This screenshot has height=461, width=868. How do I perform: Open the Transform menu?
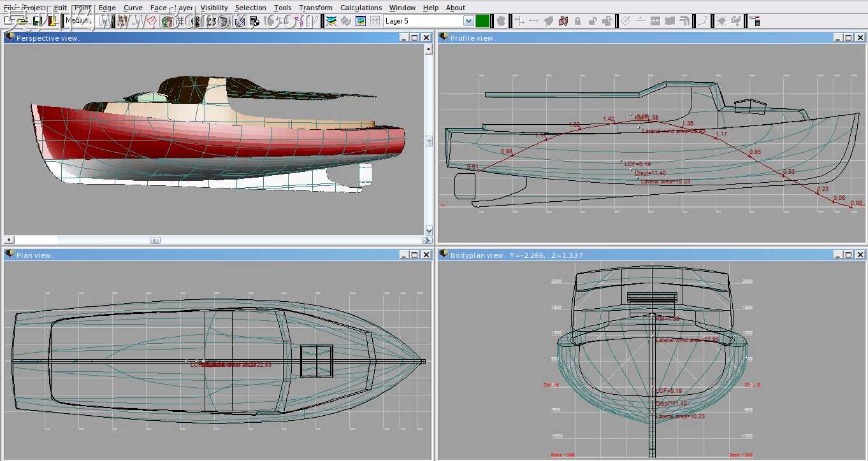(315, 8)
